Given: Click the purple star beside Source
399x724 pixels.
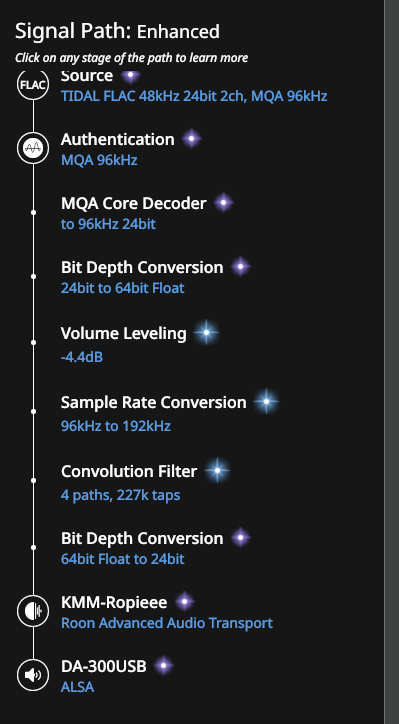Looking at the screenshot, I should 131,75.
